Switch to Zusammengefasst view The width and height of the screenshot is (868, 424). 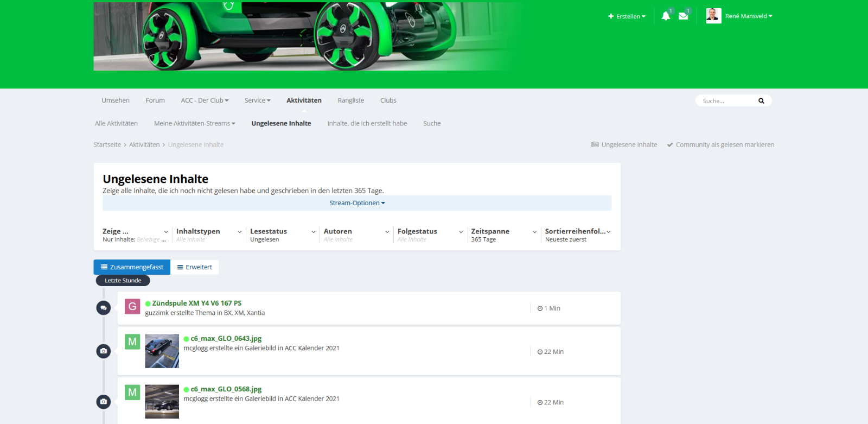(132, 267)
